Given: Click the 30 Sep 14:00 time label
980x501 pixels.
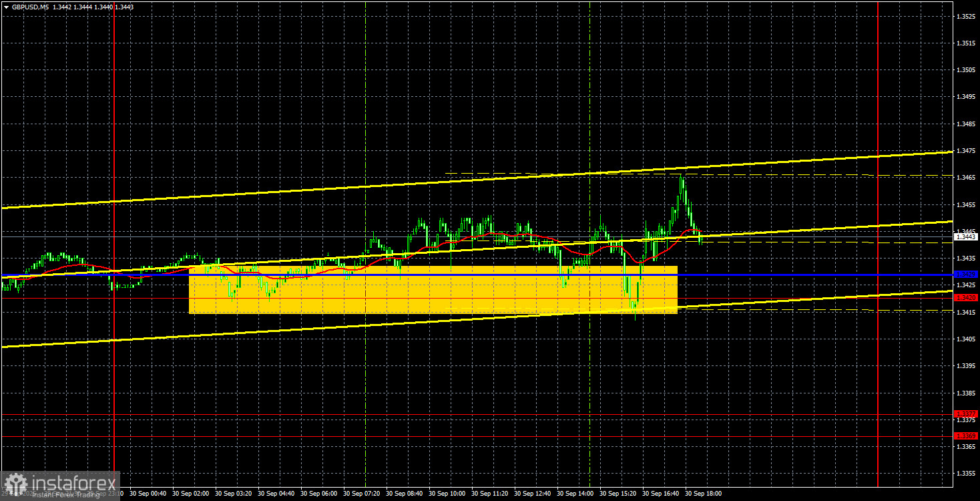Looking at the screenshot, I should tap(577, 494).
